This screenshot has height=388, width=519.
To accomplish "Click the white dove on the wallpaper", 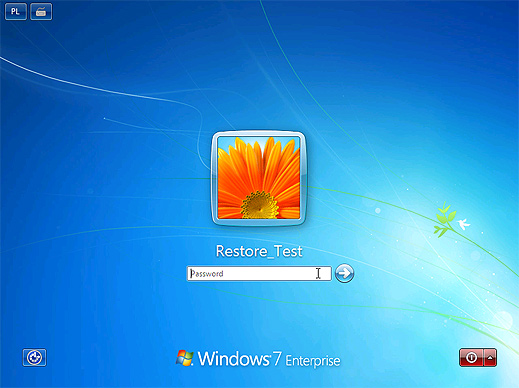I will (463, 224).
